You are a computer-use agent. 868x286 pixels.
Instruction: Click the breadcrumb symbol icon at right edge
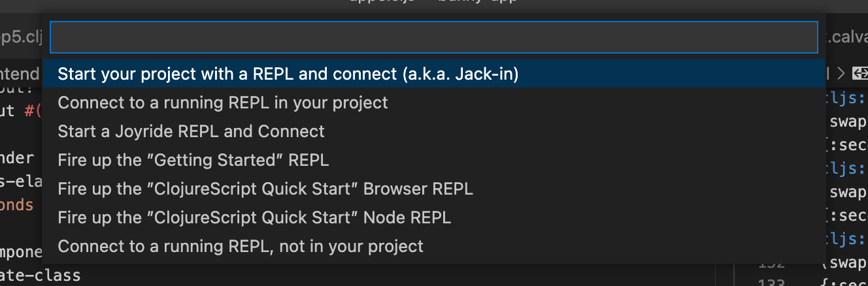tap(860, 74)
